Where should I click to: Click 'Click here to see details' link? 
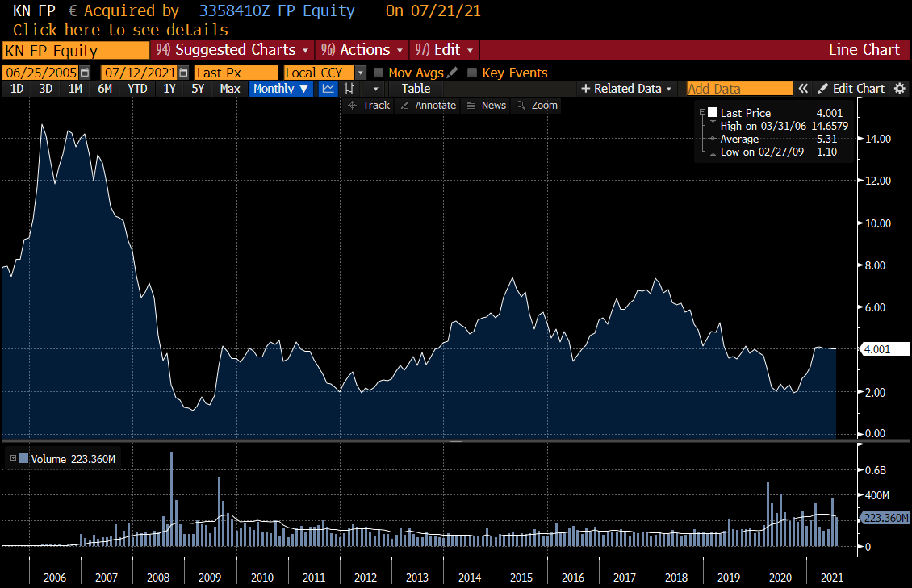tap(120, 30)
